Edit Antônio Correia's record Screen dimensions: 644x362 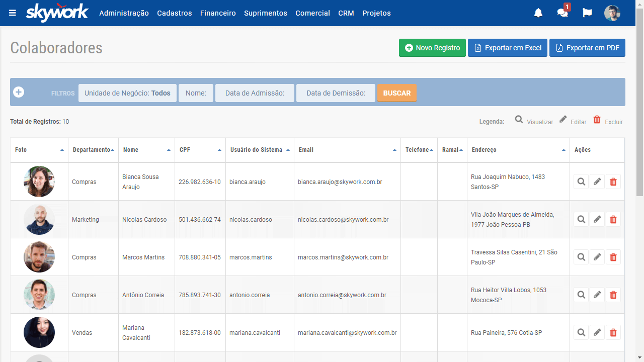click(x=597, y=295)
